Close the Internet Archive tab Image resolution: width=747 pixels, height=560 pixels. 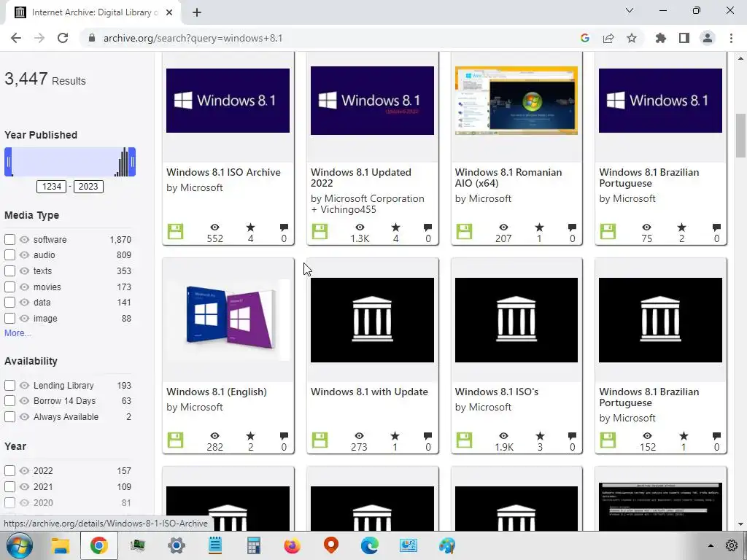169,12
